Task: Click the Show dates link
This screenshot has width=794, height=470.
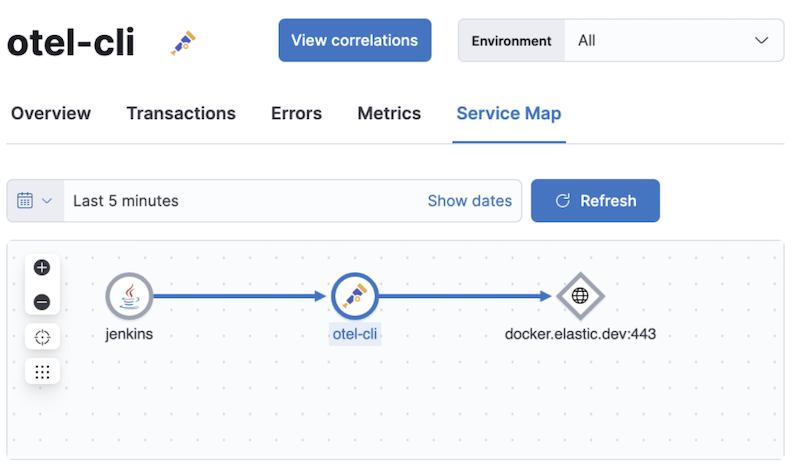Action: [469, 201]
